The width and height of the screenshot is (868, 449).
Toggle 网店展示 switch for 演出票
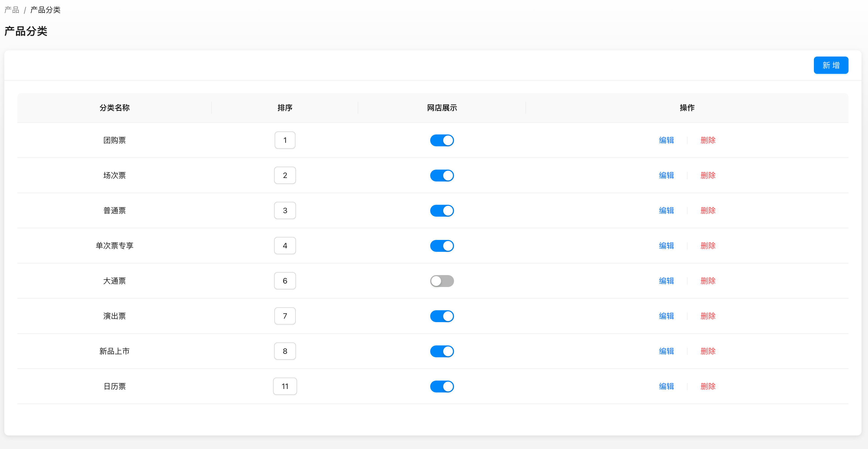point(442,316)
